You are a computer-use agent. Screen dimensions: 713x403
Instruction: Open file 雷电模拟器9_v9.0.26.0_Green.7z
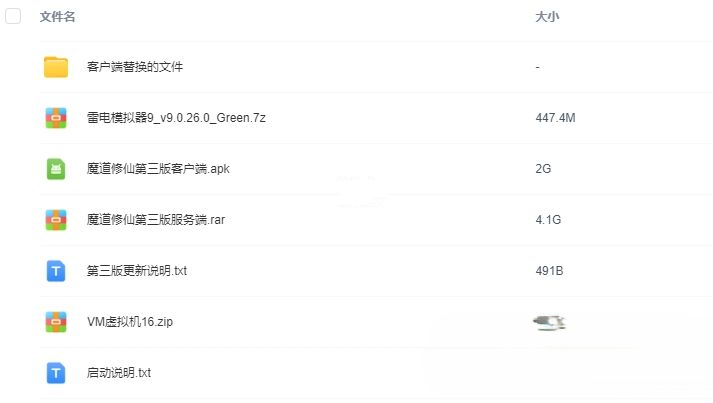176,118
